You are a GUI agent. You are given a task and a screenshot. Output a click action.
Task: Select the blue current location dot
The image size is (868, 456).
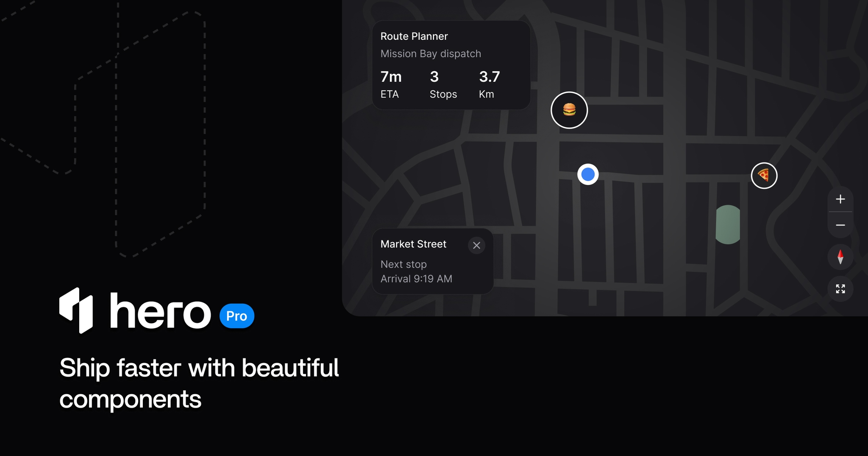click(588, 174)
